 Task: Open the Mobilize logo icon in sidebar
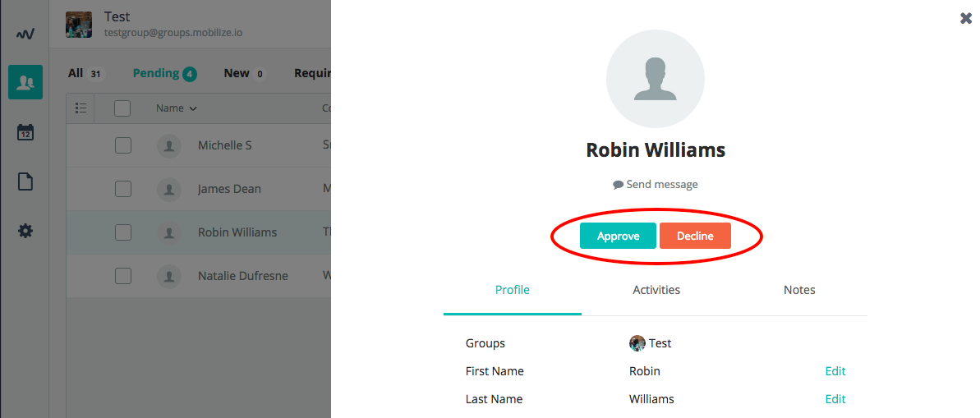point(25,33)
